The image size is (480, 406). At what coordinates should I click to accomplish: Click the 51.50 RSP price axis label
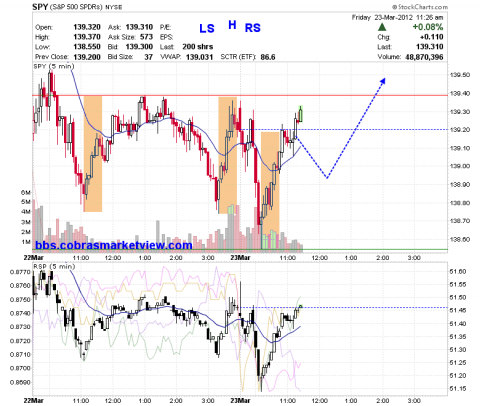pos(458,297)
